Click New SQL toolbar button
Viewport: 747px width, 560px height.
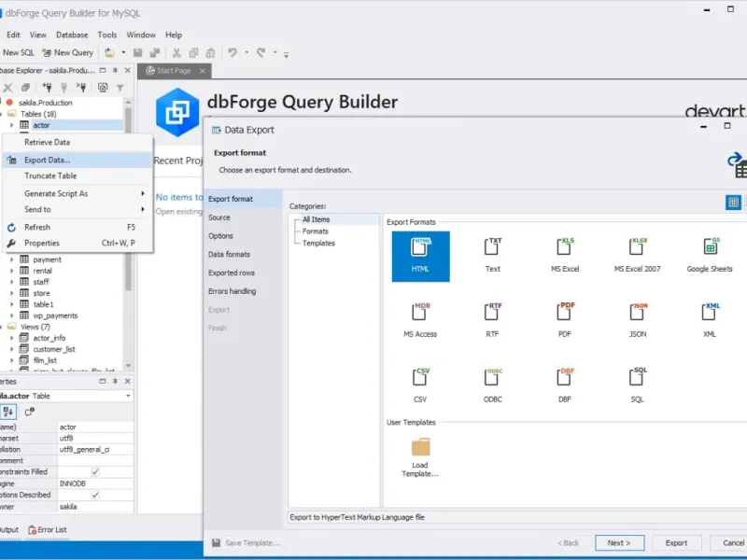pyautogui.click(x=17, y=53)
